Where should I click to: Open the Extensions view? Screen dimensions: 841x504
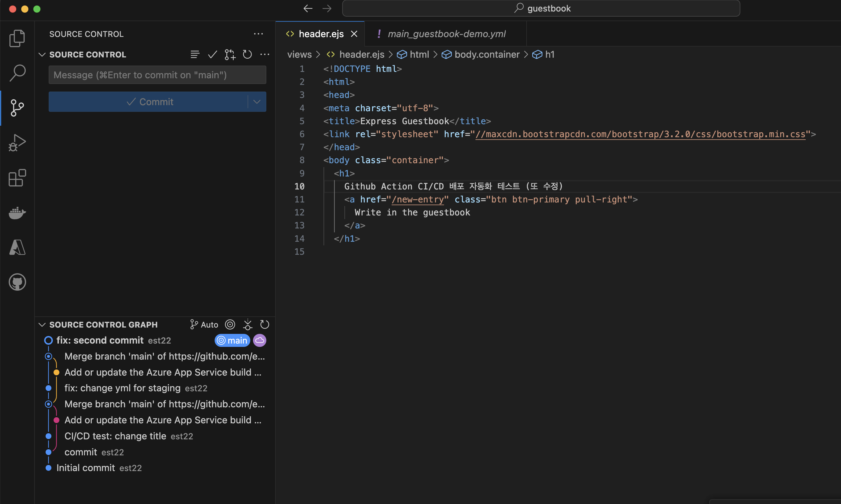point(17,178)
